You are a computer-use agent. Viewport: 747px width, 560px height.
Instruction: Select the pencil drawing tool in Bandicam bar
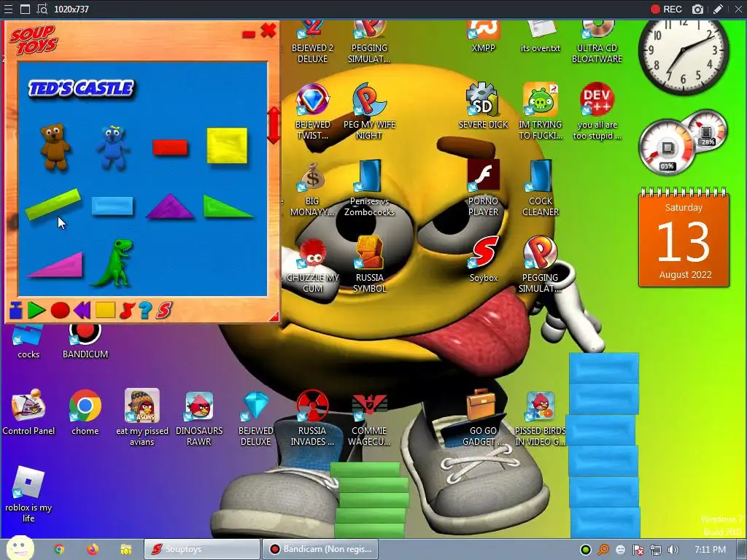[x=718, y=9]
